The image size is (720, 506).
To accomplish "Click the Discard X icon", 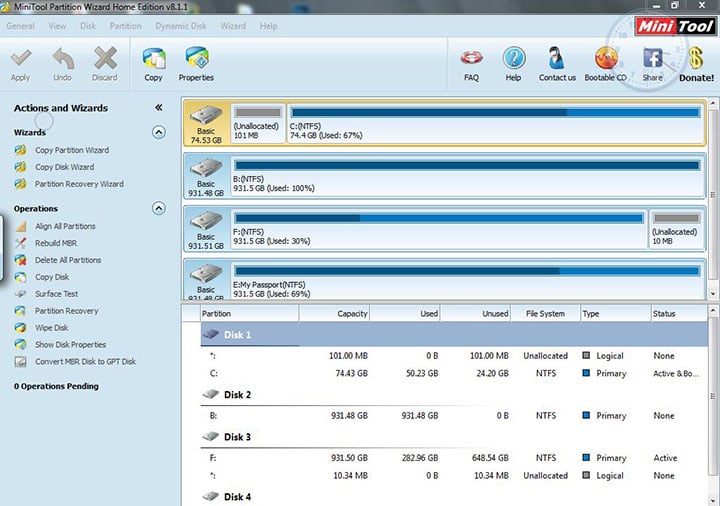I will click(105, 58).
